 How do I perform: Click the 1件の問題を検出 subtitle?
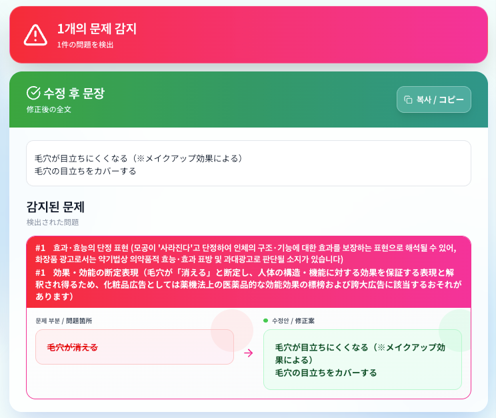85,45
